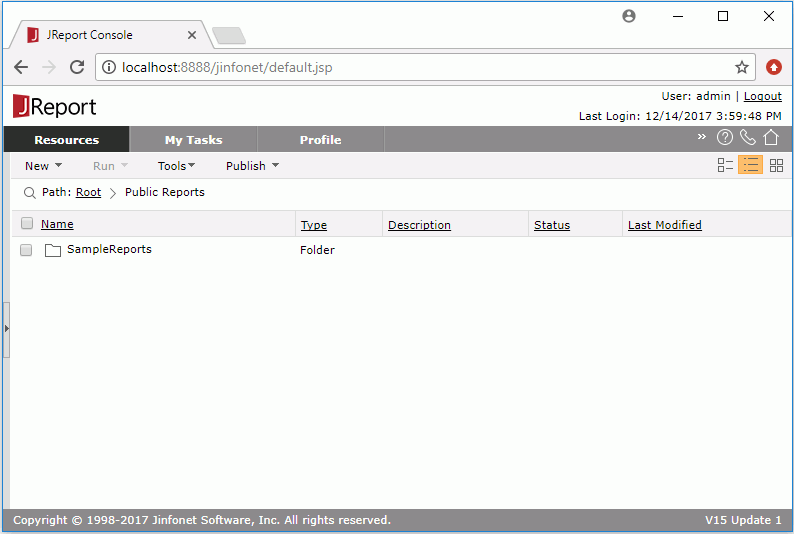This screenshot has width=794, height=534.
Task: Open the help question-mark icon
Action: coord(725,137)
